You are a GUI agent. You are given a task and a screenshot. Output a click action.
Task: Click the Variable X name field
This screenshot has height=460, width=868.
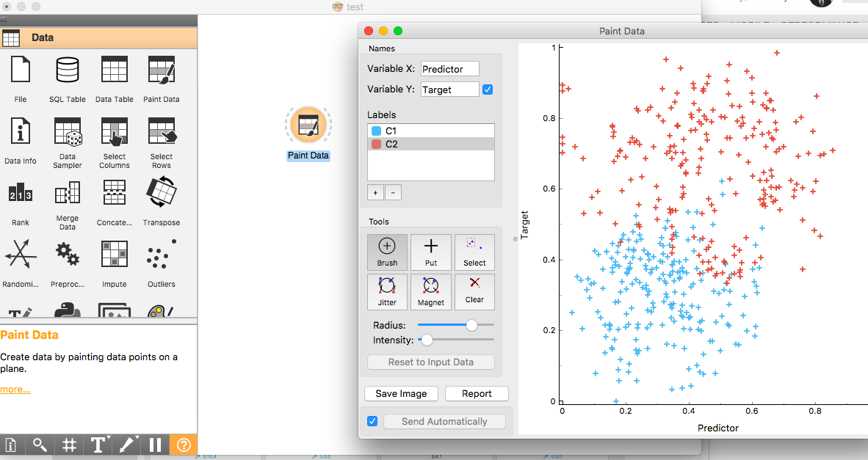(449, 69)
